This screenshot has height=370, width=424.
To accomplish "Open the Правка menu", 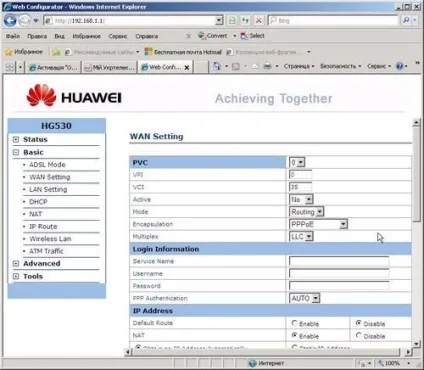I will (37, 36).
